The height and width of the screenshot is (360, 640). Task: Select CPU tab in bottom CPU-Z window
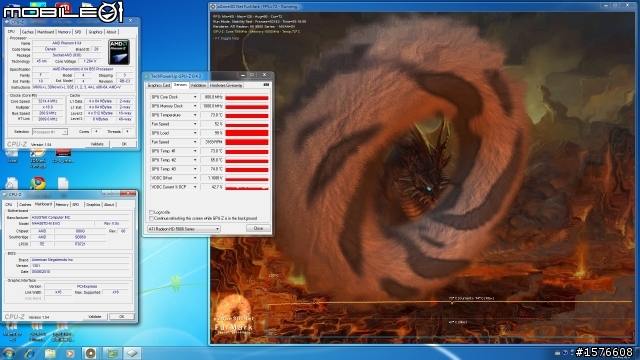9,204
